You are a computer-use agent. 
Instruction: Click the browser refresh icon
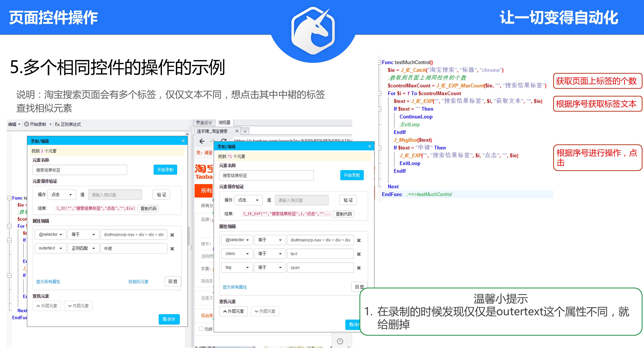(x=224, y=140)
